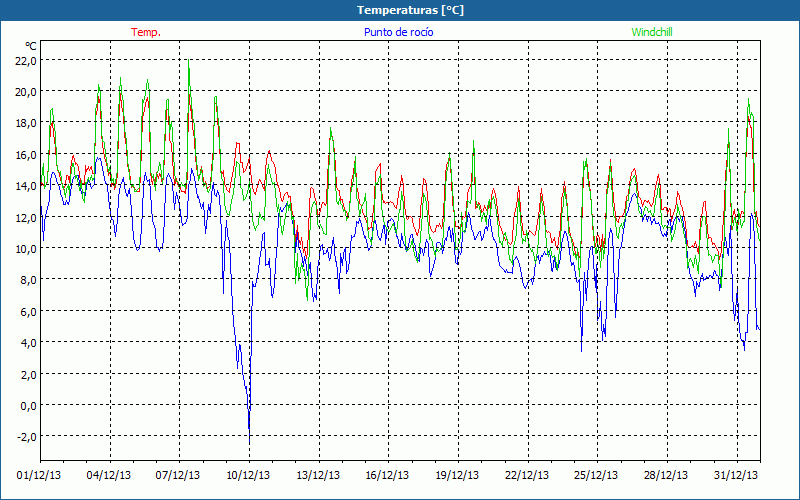This screenshot has height=500, width=800.
Task: Click the 'Temperaturas [°C]' chart title
Action: (x=410, y=10)
